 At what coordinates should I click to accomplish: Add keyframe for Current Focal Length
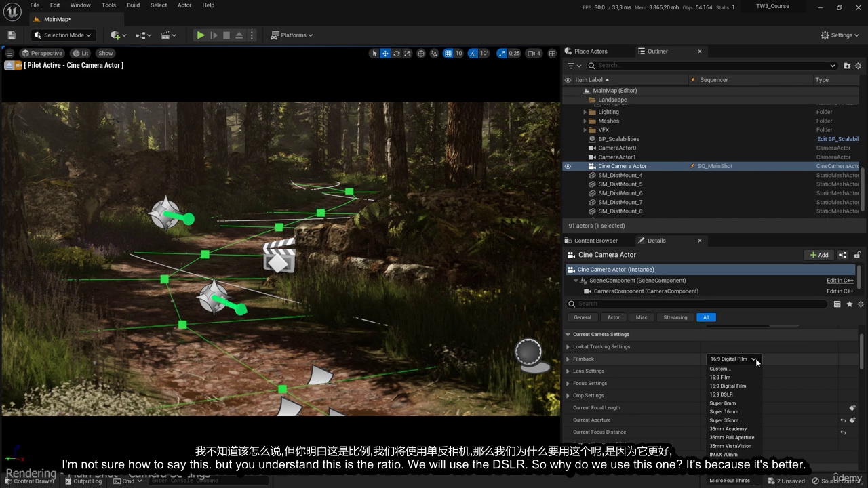tap(852, 408)
